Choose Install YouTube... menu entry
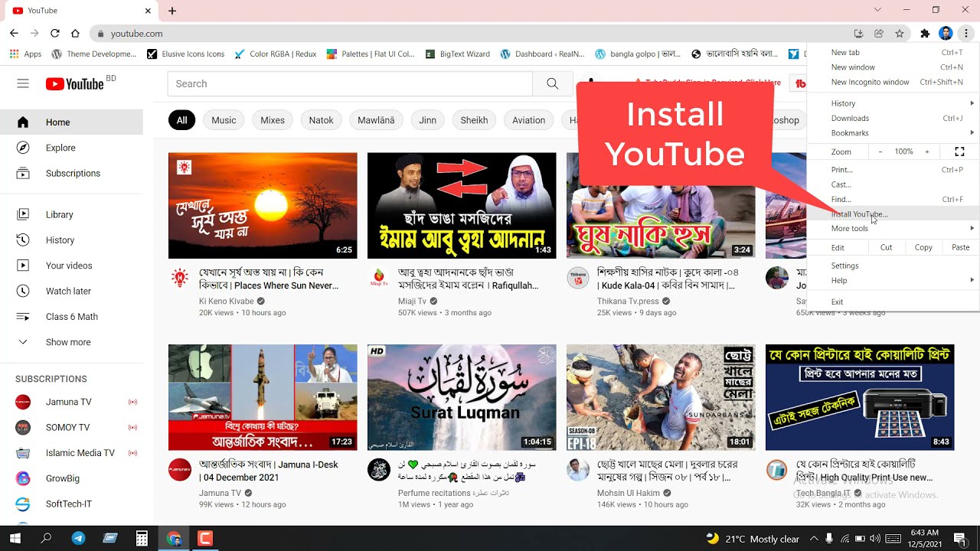Screen dimensions: 980x551 coord(894,214)
